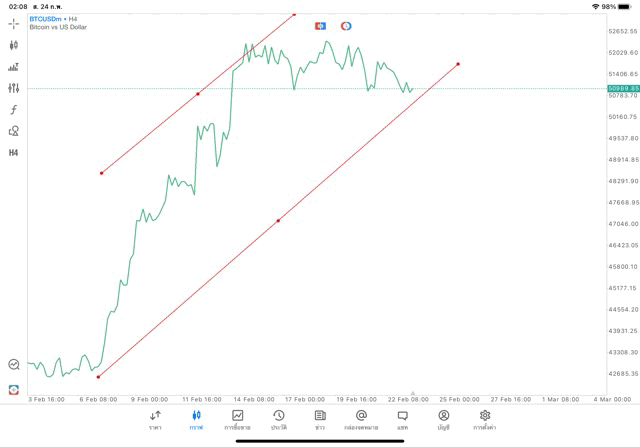Open the chart chat bubble icon
640x447 pixels.
coord(14,365)
